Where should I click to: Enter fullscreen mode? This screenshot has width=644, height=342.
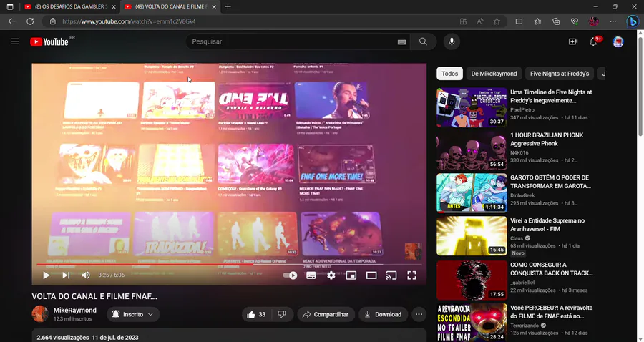pyautogui.click(x=411, y=275)
